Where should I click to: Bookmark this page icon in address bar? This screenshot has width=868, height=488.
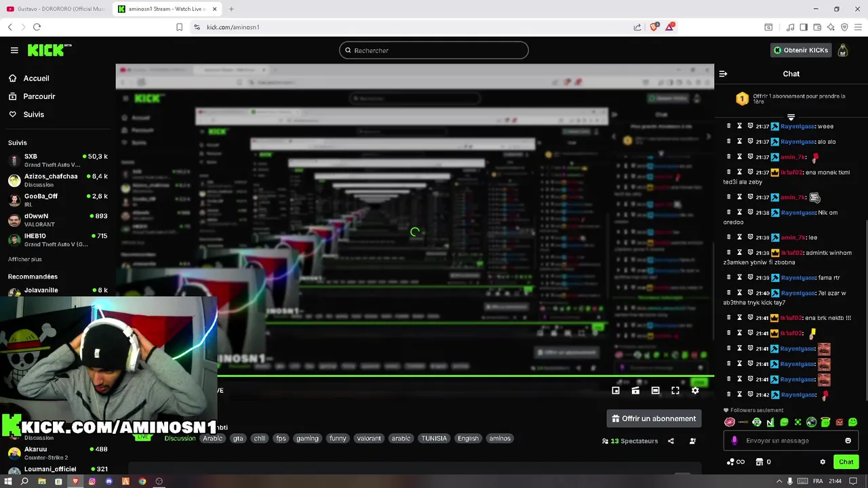coord(179,27)
